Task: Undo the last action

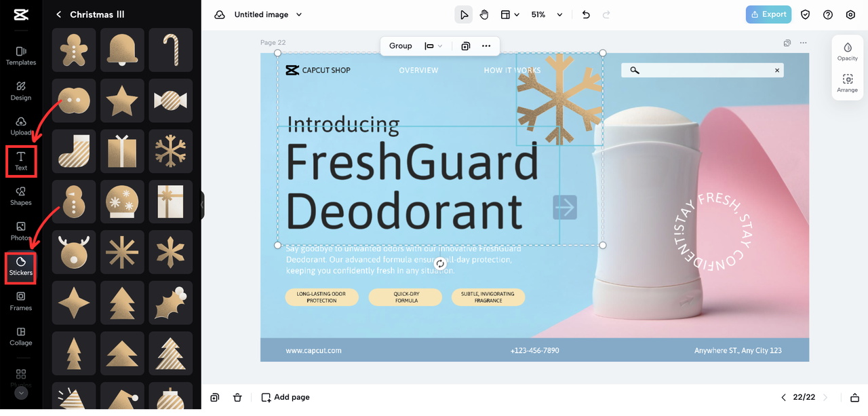Action: (586, 14)
